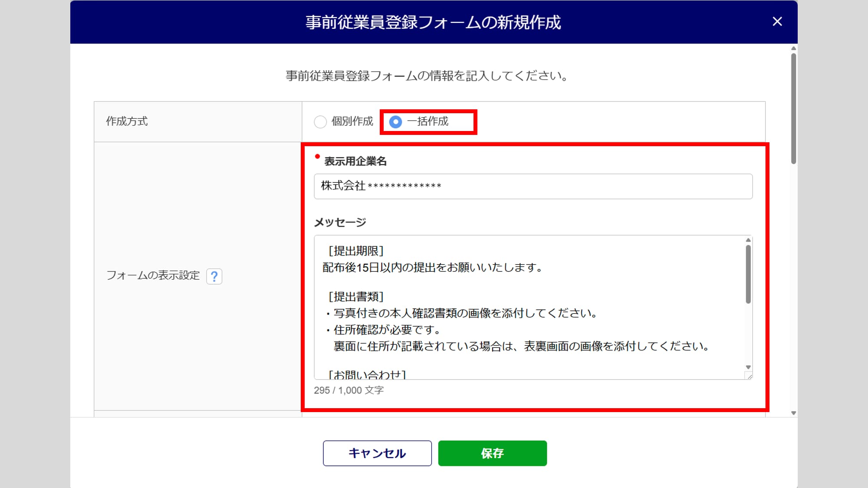Open the help icon beside フォームの表示設定
Image resolution: width=868 pixels, height=488 pixels.
(x=214, y=276)
